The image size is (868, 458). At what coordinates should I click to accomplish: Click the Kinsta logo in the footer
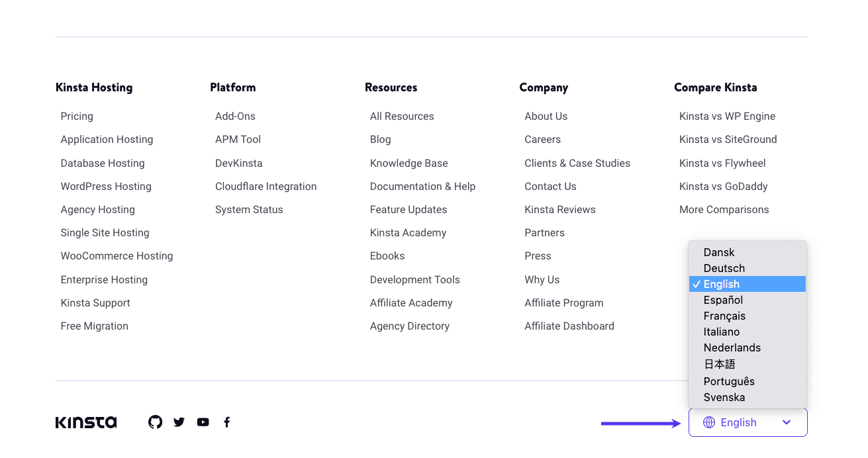(x=85, y=422)
